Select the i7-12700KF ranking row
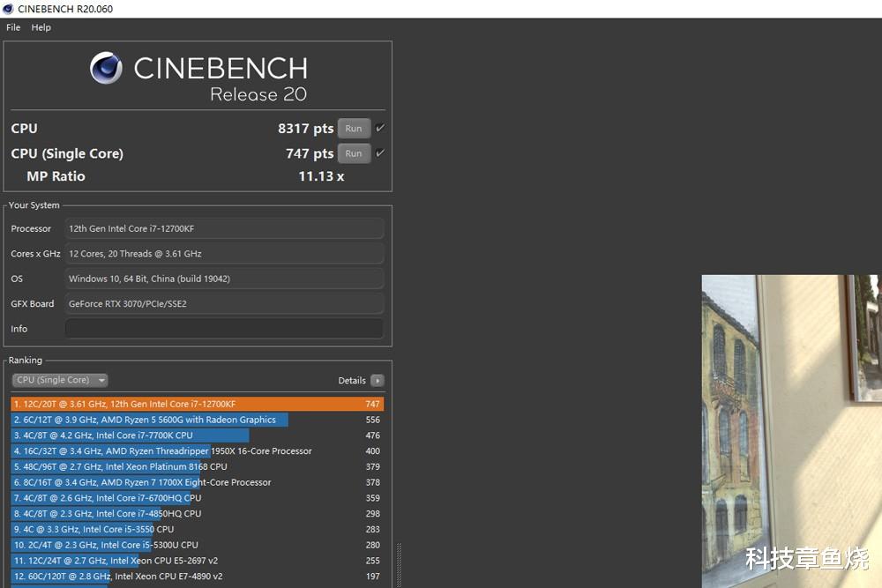 198,404
